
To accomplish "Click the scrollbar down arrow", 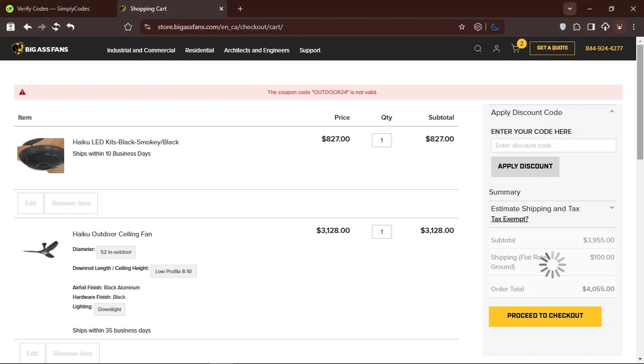I will pos(640,359).
